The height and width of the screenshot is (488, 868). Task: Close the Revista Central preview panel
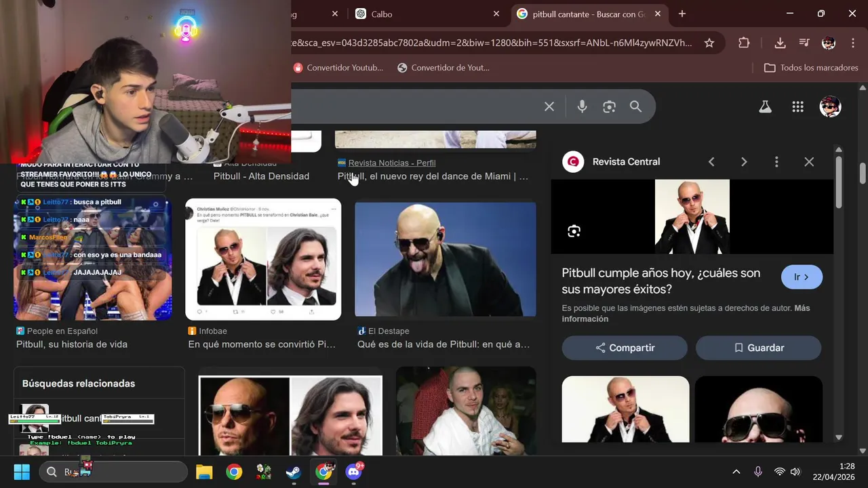[809, 162]
